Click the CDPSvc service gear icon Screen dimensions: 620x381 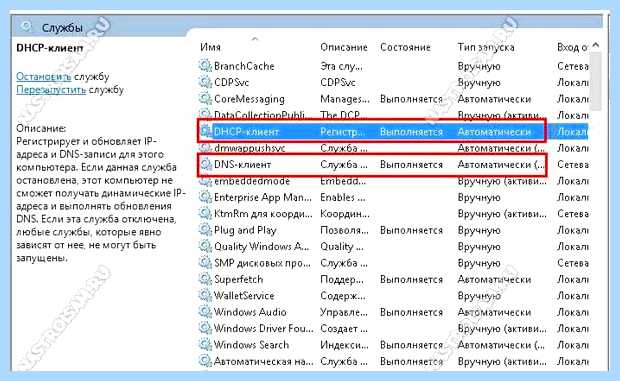[205, 82]
